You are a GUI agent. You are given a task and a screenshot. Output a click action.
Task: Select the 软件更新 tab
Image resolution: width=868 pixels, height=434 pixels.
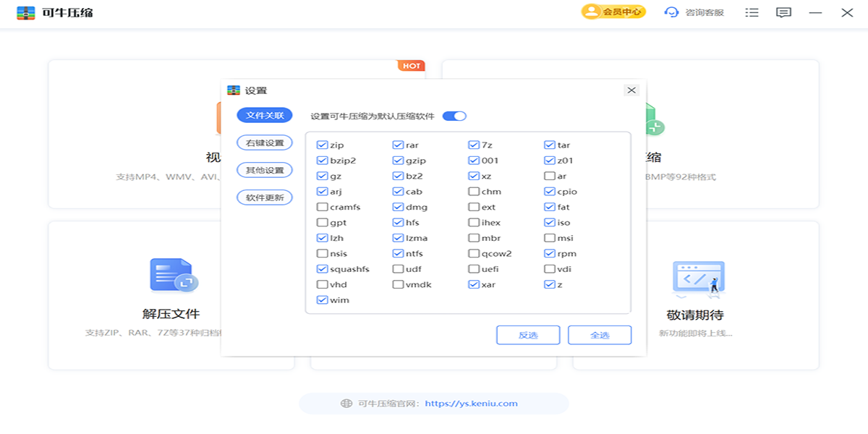(x=265, y=197)
